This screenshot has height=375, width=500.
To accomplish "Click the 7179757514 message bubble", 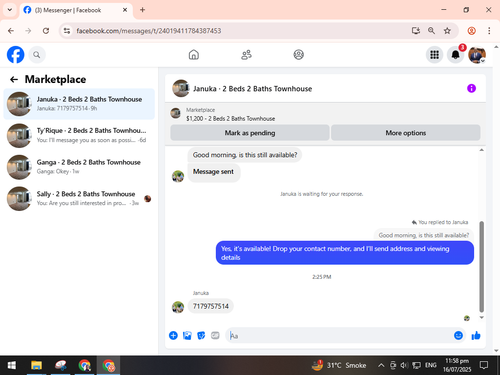I will point(211,306).
